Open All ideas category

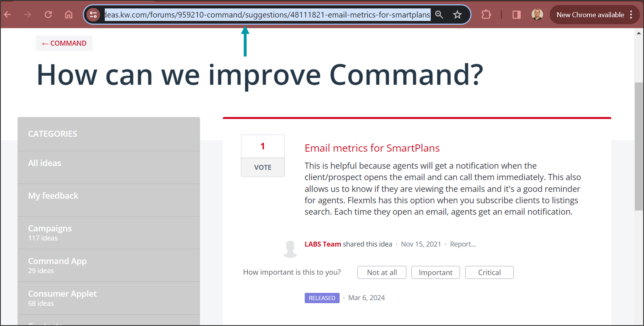point(109,167)
